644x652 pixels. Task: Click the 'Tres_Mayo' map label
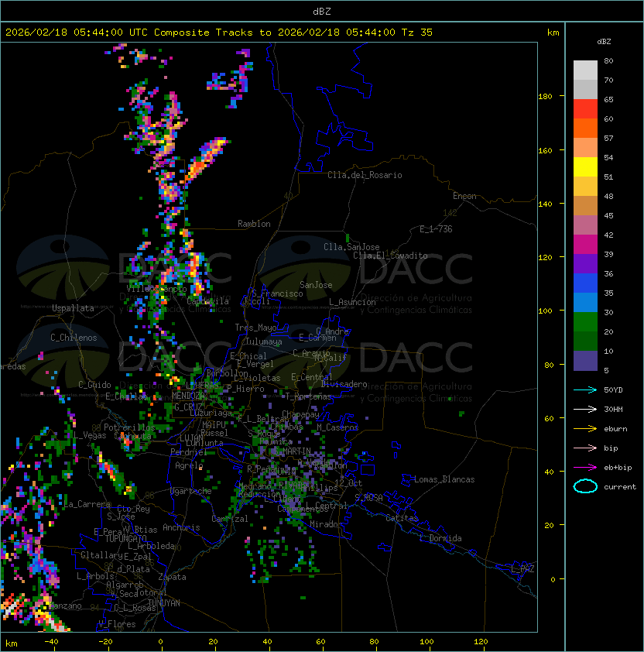click(x=255, y=328)
